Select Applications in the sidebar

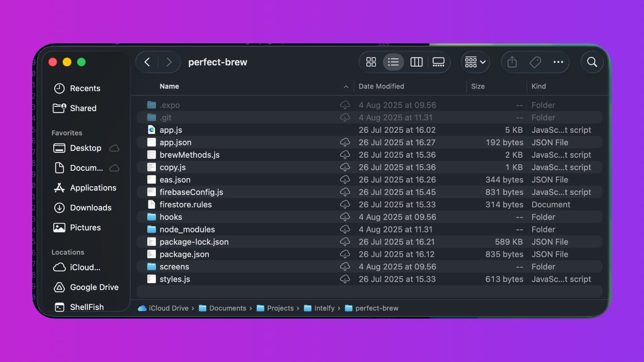coord(93,188)
